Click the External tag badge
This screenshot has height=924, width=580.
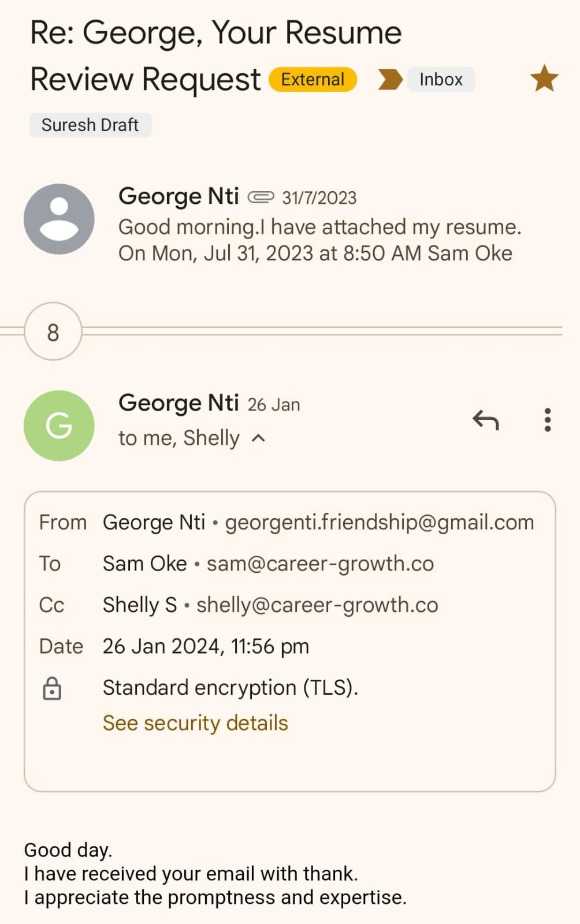[x=313, y=80]
